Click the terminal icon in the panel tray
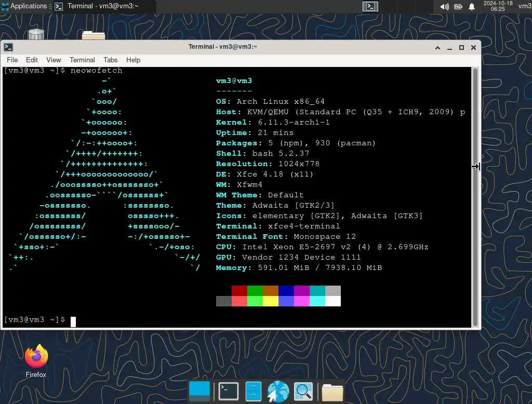 tap(370, 6)
